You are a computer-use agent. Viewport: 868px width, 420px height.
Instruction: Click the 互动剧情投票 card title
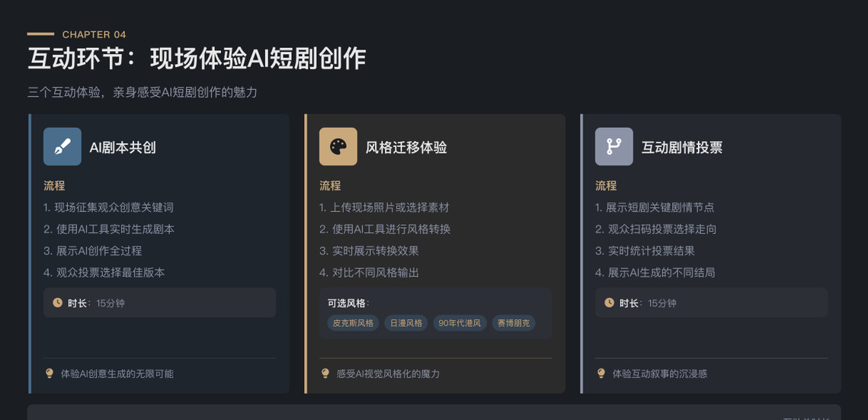(x=682, y=147)
